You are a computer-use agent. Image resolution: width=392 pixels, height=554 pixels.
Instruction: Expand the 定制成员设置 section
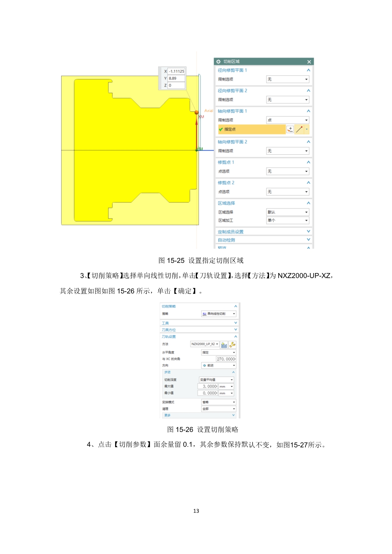pos(309,232)
